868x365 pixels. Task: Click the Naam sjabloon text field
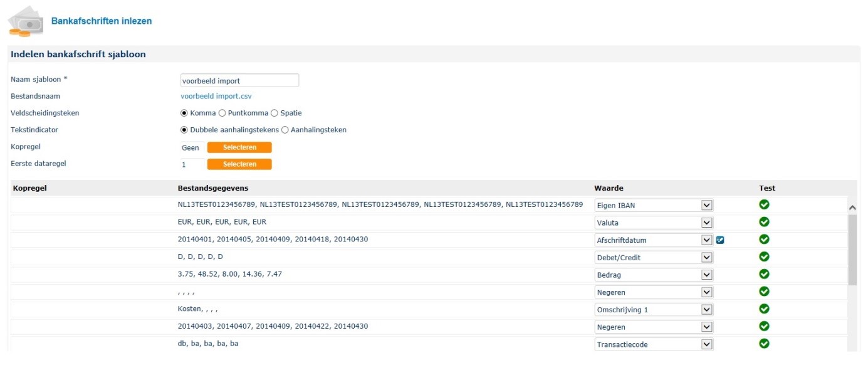click(239, 80)
